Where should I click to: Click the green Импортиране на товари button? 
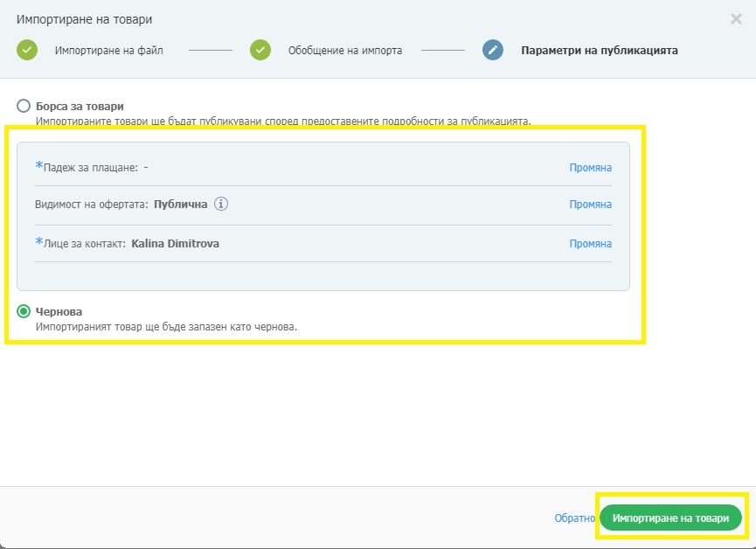tap(670, 518)
